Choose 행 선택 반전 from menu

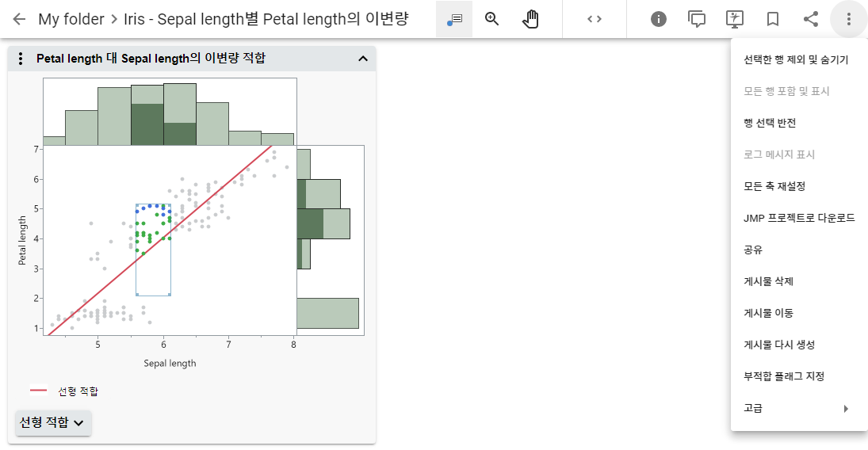(x=769, y=123)
